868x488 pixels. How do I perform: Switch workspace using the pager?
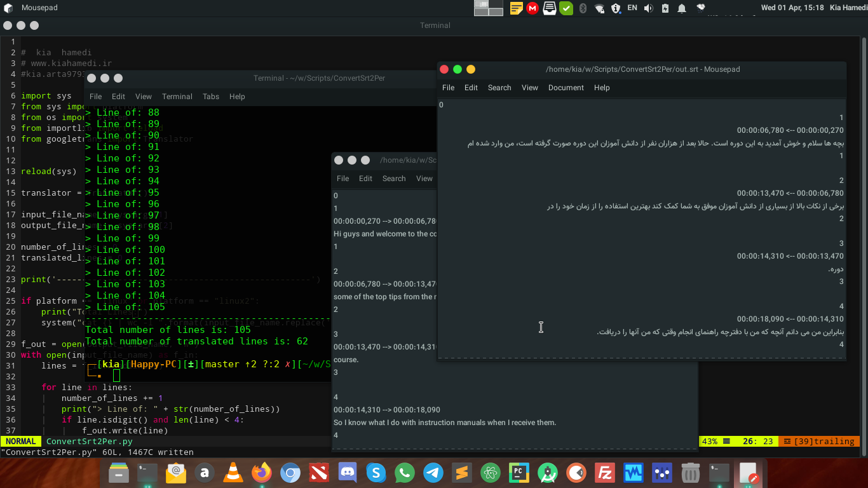pyautogui.click(x=489, y=8)
